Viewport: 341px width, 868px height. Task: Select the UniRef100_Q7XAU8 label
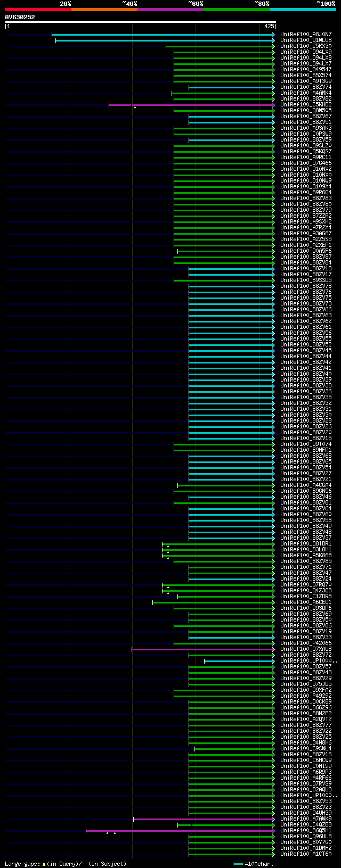(306, 649)
